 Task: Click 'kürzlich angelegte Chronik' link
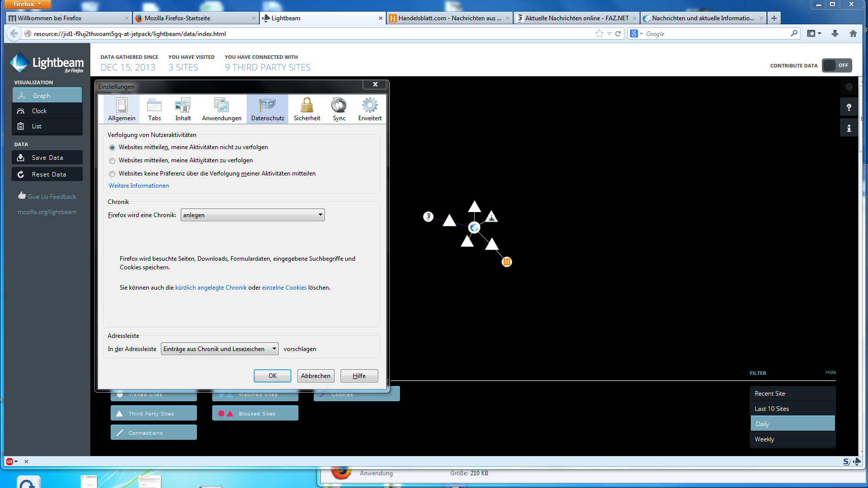[211, 288]
